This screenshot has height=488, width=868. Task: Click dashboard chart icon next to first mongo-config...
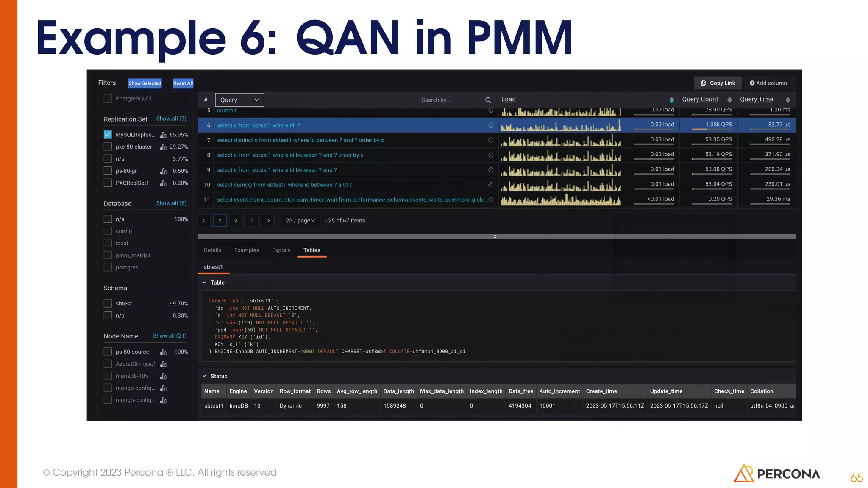163,388
